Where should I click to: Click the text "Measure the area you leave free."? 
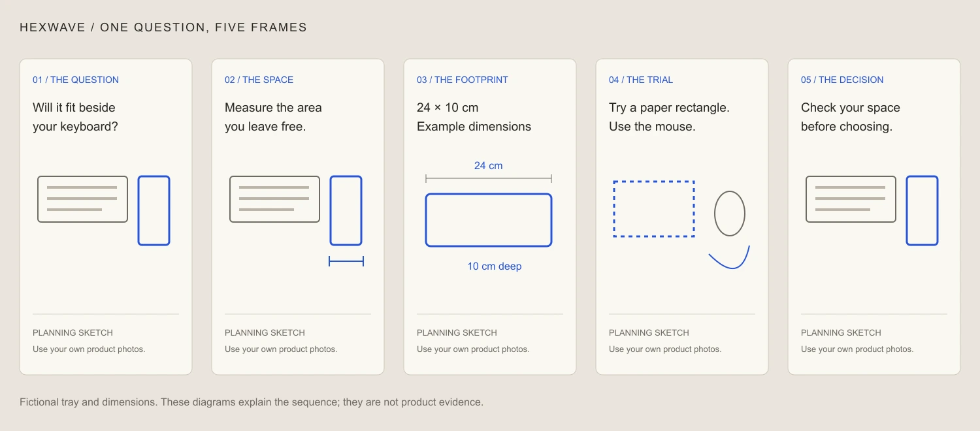[x=273, y=117]
